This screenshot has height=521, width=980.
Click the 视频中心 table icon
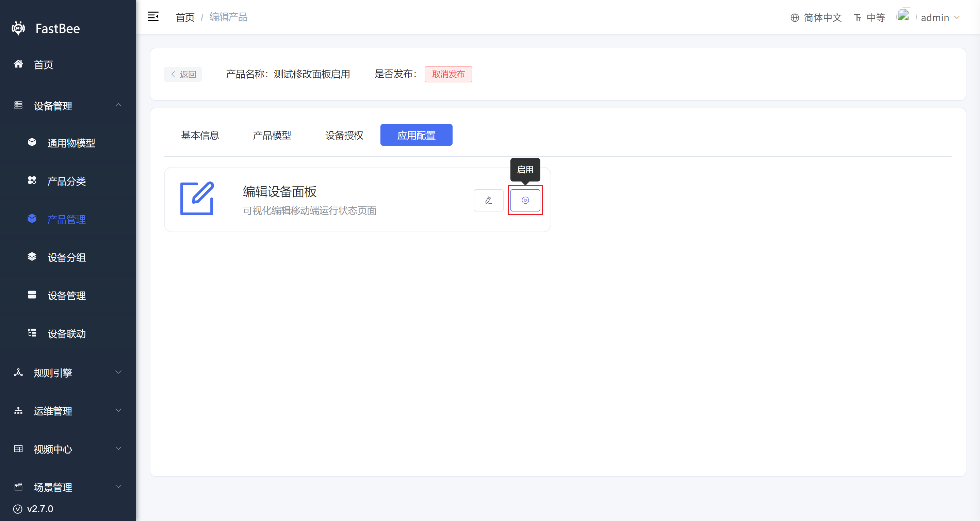[18, 449]
